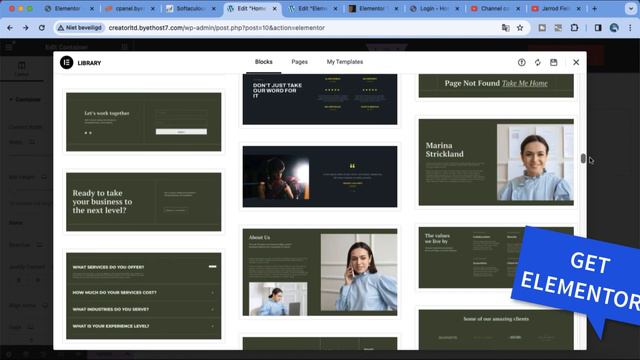Sync the template library
The image size is (640, 360).
pos(538,62)
